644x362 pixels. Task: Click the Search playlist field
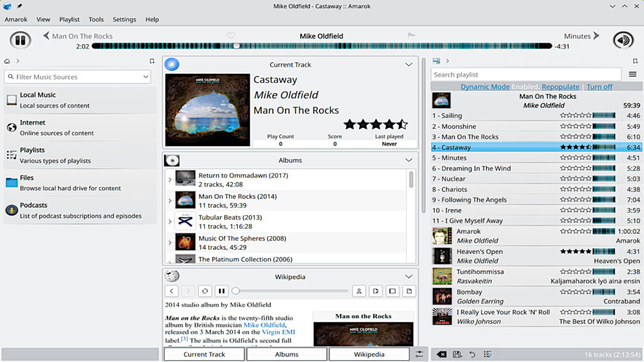526,74
